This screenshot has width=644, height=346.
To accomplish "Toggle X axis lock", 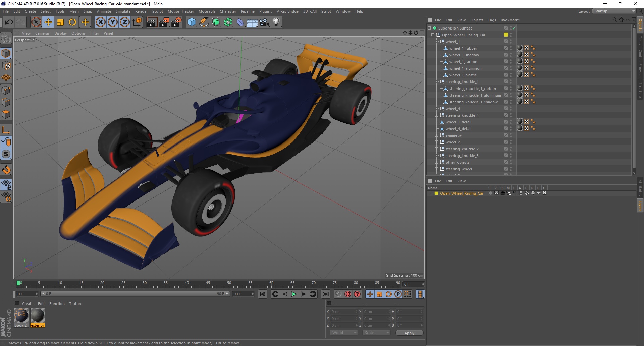I will pos(100,22).
